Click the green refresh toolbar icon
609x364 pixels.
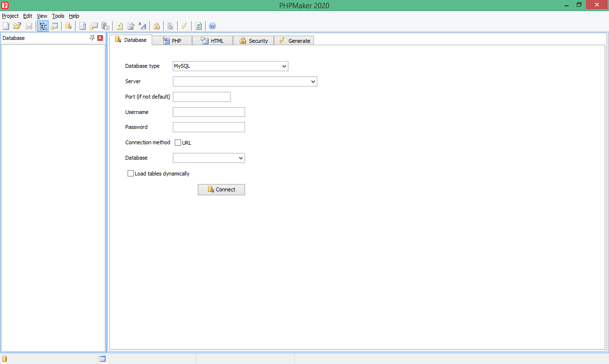(x=198, y=26)
